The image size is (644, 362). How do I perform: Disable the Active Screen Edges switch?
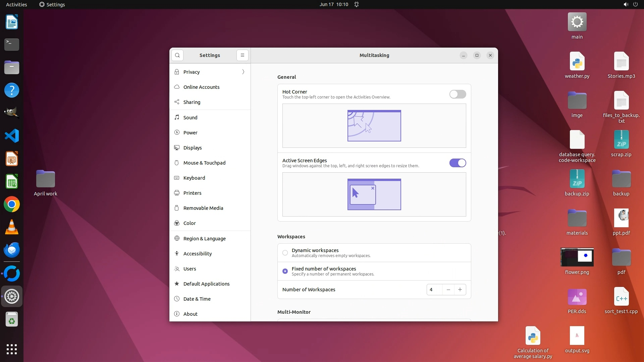point(458,163)
